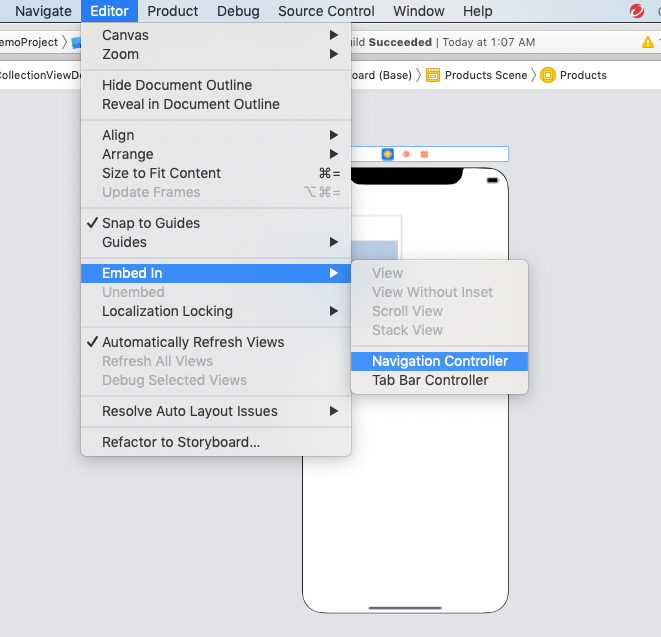Open the Help menu
This screenshot has width=661, height=637.
pos(478,11)
